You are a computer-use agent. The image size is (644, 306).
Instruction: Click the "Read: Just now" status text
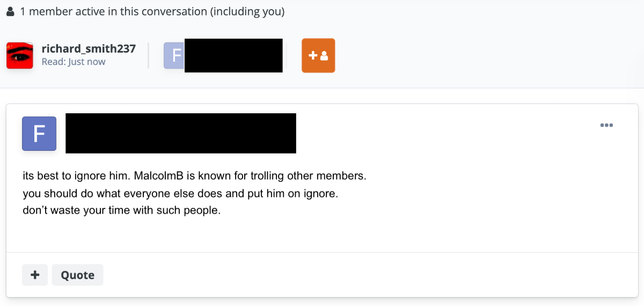74,62
